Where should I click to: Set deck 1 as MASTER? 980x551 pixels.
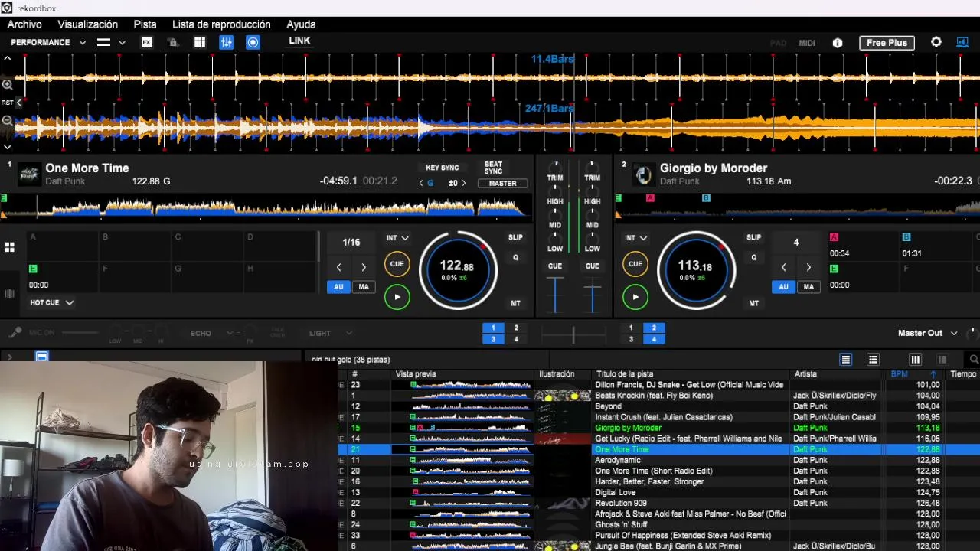[503, 184]
